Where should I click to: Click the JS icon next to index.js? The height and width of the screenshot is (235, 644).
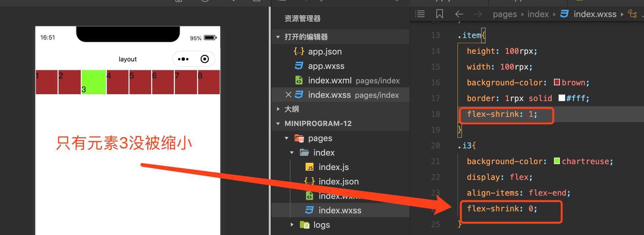tap(310, 167)
